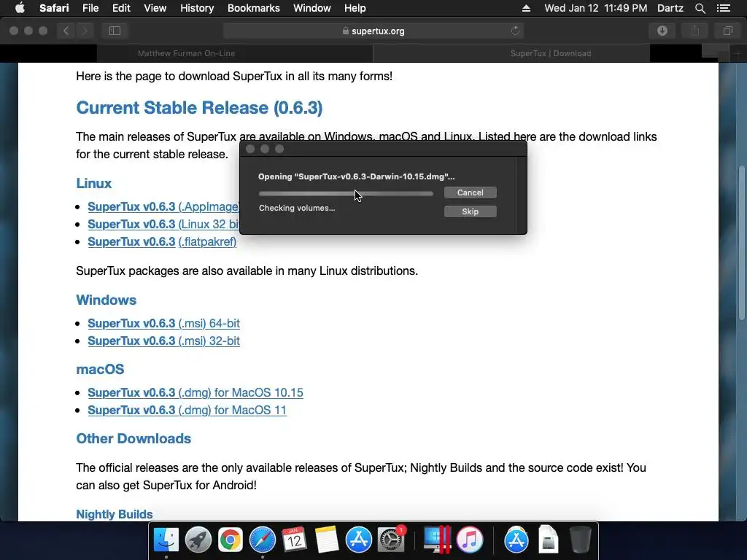Image resolution: width=747 pixels, height=560 pixels.
Task: Click the Other Downloads heading
Action: pos(133,438)
